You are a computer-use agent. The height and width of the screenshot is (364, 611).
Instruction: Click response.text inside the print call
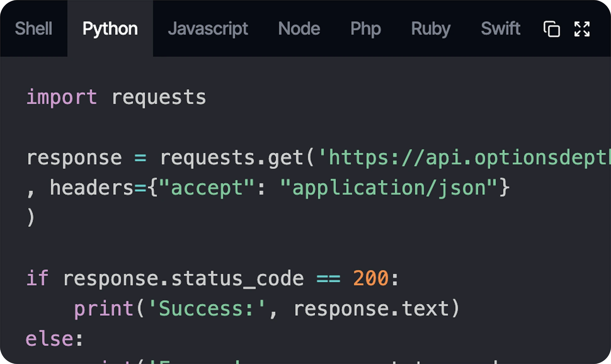(371, 309)
